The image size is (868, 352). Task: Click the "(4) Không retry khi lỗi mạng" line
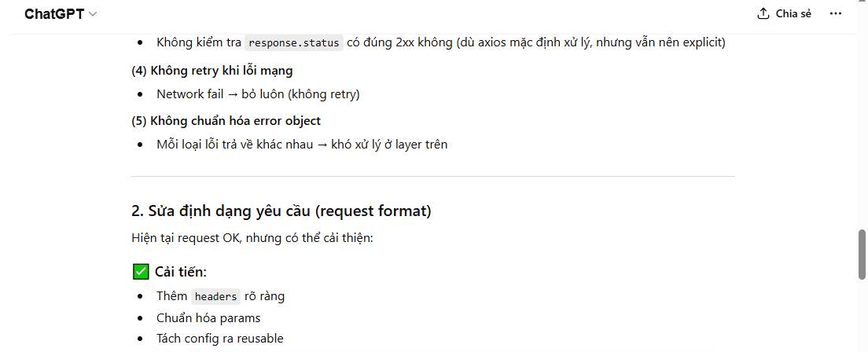tap(211, 71)
